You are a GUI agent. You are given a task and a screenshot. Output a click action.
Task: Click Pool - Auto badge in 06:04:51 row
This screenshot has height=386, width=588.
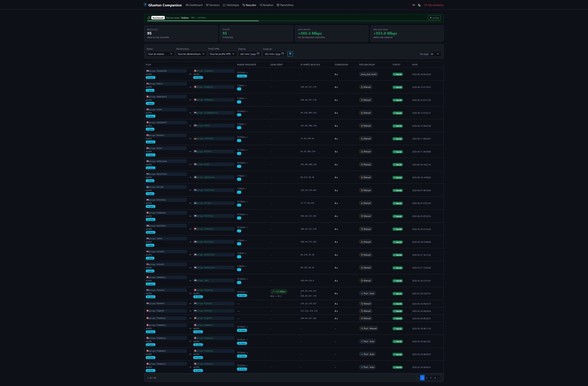tap(367, 367)
